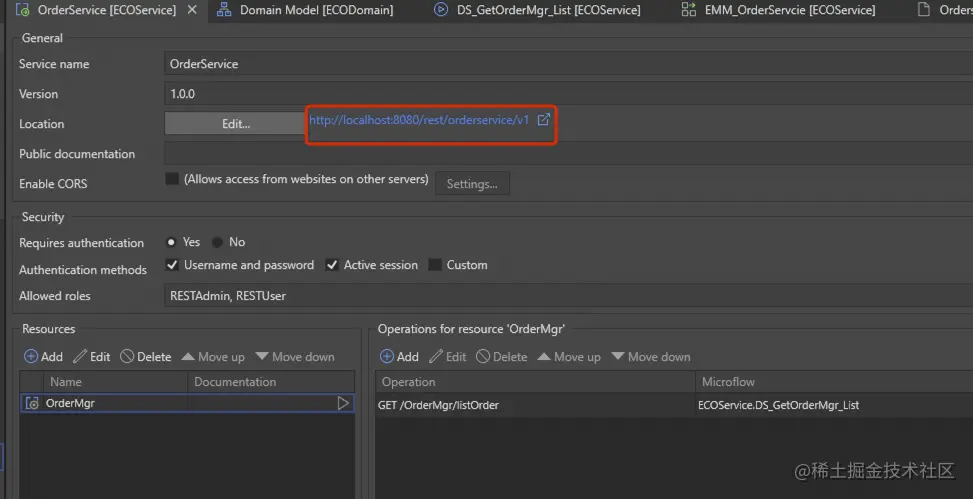
Task: Open CORS Settings... button
Action: [x=472, y=184]
